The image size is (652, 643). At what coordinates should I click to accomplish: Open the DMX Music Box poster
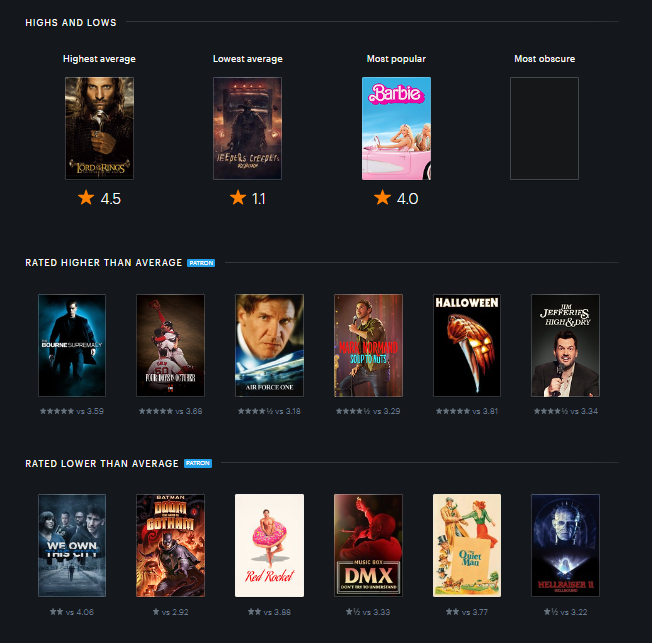[x=368, y=546]
